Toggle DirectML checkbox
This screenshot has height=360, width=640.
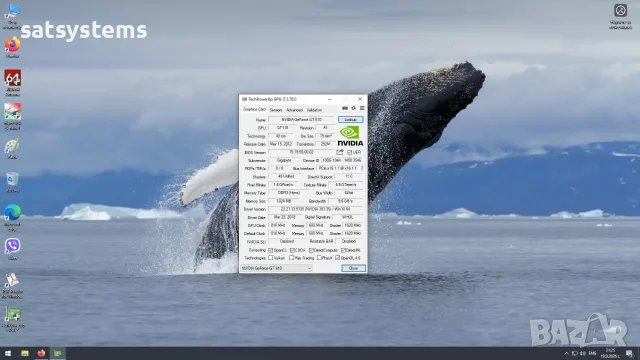point(343,250)
